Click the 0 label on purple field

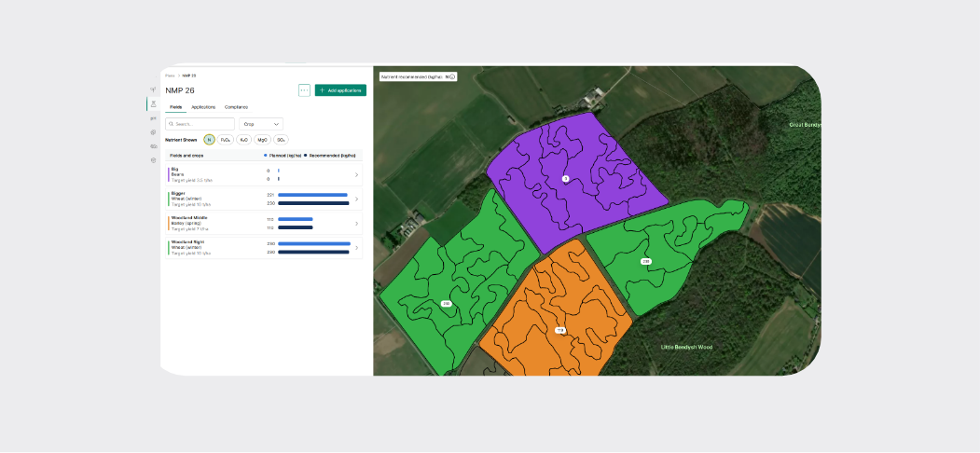pyautogui.click(x=565, y=179)
